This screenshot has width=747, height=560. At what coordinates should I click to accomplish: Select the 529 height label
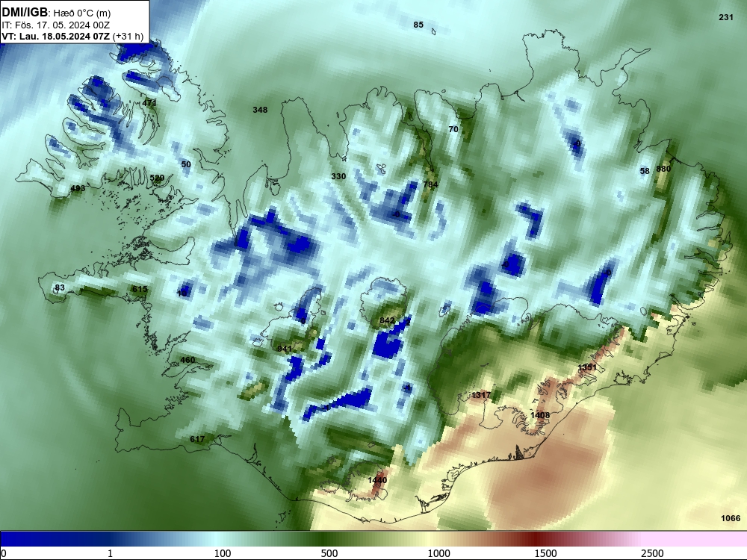[157, 178]
